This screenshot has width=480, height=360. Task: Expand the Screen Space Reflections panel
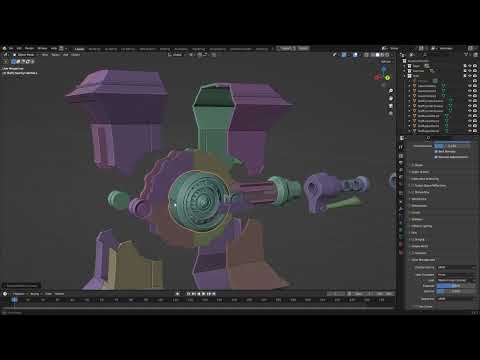430,186
